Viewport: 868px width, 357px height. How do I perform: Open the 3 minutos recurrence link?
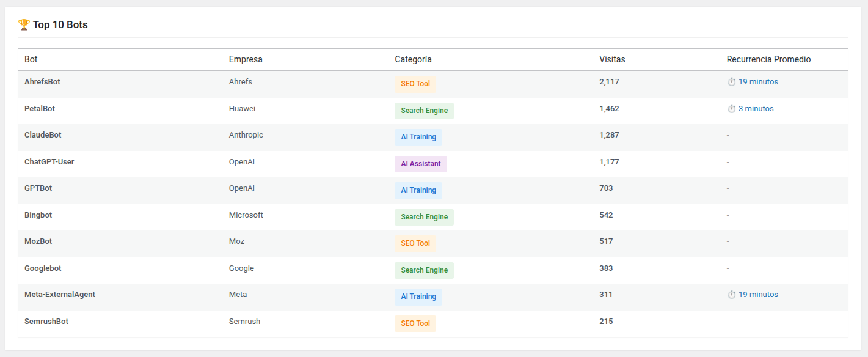[x=756, y=109]
